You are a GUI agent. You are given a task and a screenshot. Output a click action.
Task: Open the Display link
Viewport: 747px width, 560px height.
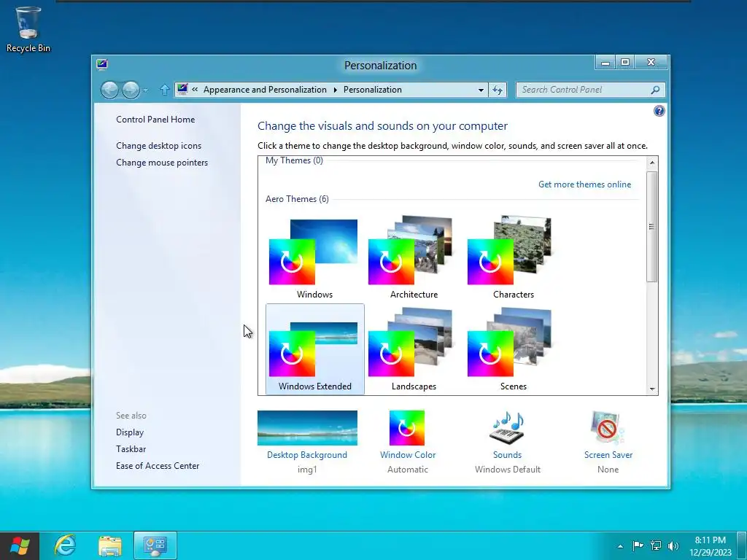pyautogui.click(x=130, y=432)
